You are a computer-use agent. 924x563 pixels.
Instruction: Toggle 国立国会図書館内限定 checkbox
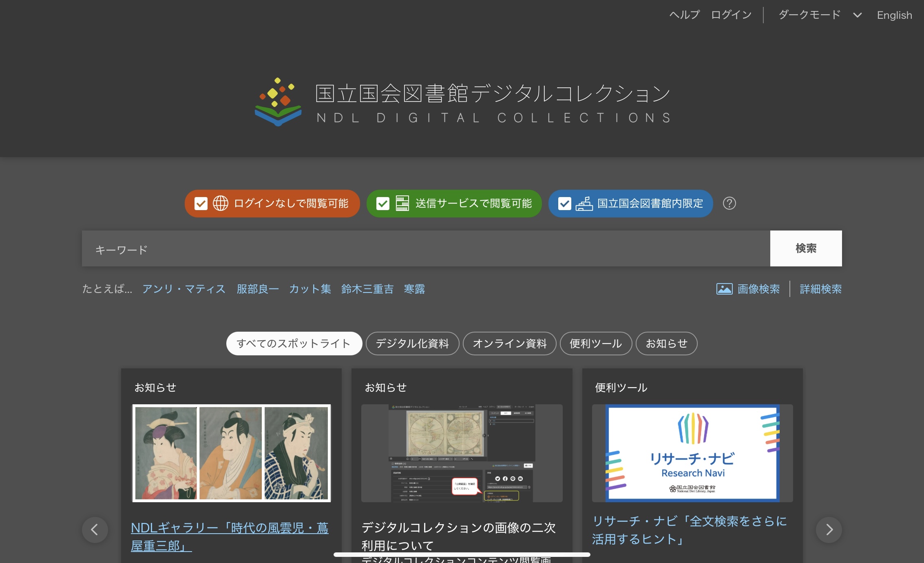click(x=564, y=203)
